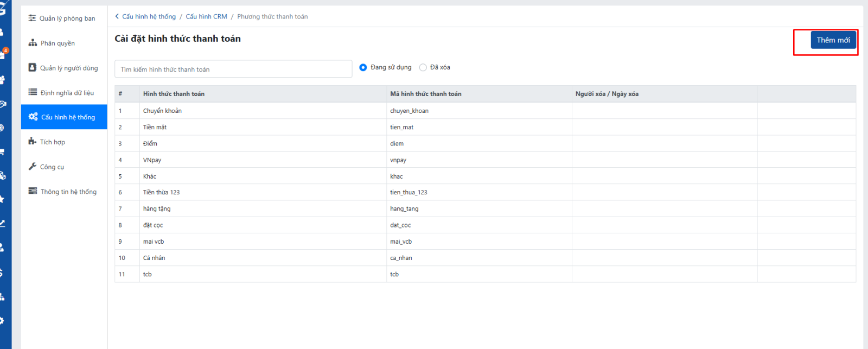Image resolution: width=868 pixels, height=349 pixels.
Task: Click the Thêm mới button
Action: point(833,40)
